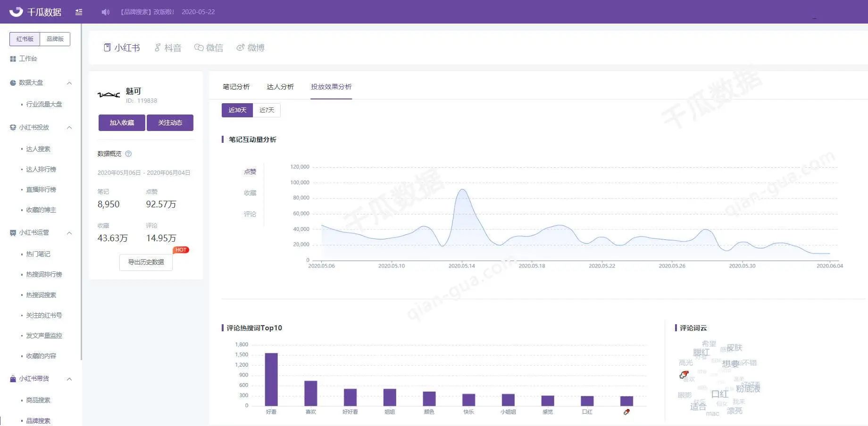
Task: Click the 小红书运营 section icon
Action: (x=13, y=233)
